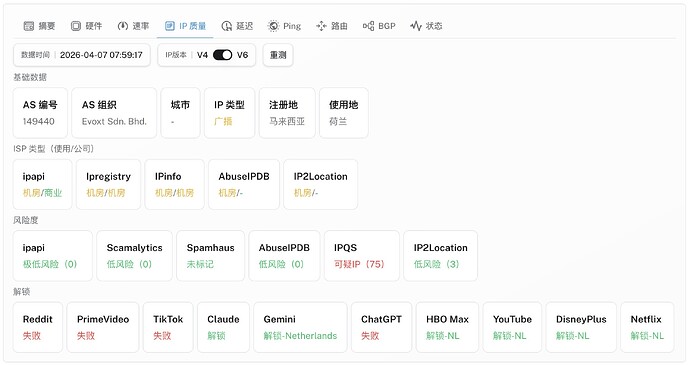Click the Spamhaus 未标记 card

[210, 255]
